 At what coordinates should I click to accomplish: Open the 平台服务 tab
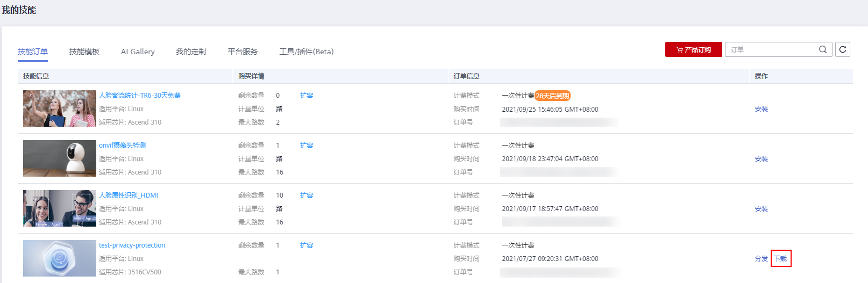[x=243, y=52]
